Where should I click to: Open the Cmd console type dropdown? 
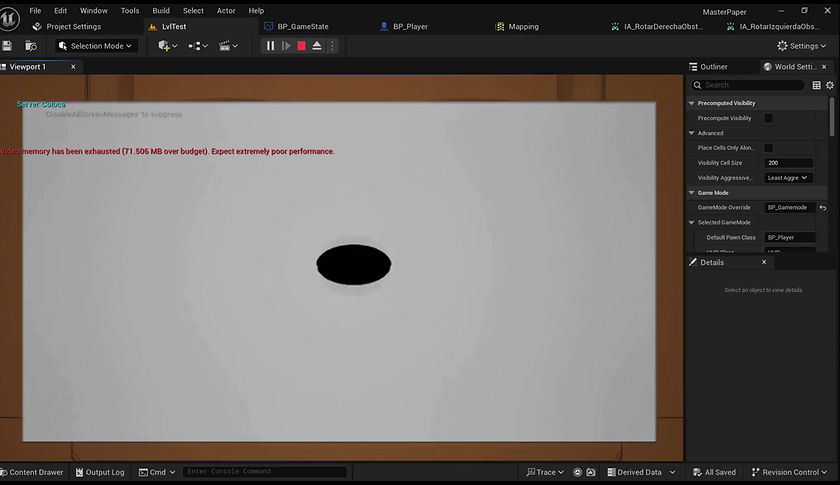[x=157, y=472]
